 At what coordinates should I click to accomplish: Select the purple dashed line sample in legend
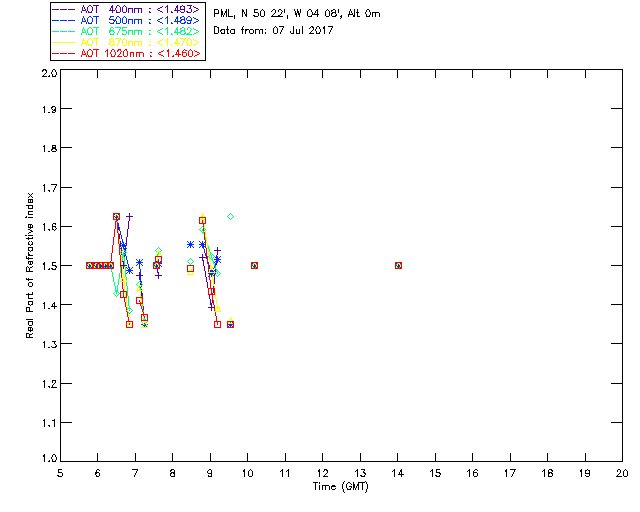point(64,9)
